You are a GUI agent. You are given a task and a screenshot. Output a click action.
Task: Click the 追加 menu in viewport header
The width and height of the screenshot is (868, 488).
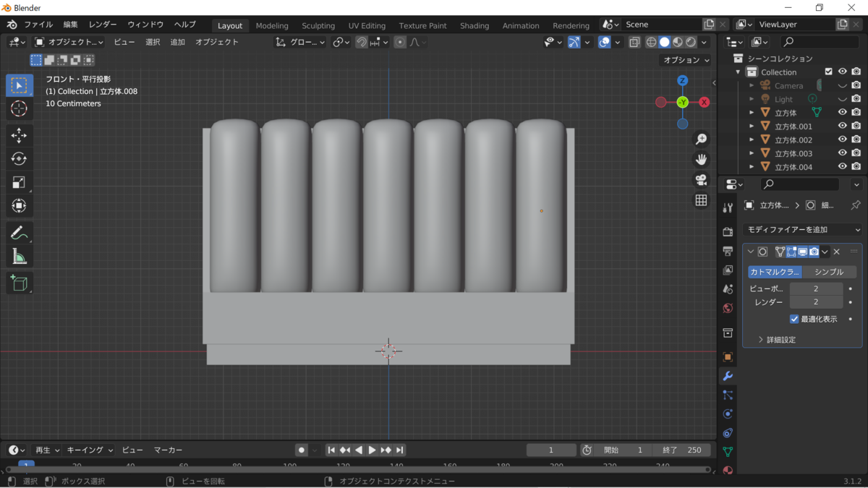[177, 42]
